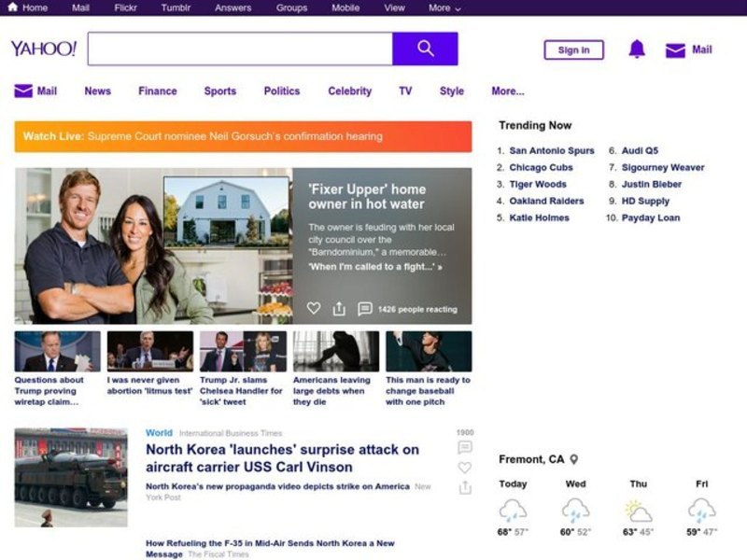The image size is (747, 560).
Task: Like the Fixer Upper story heart icon
Action: tap(314, 309)
